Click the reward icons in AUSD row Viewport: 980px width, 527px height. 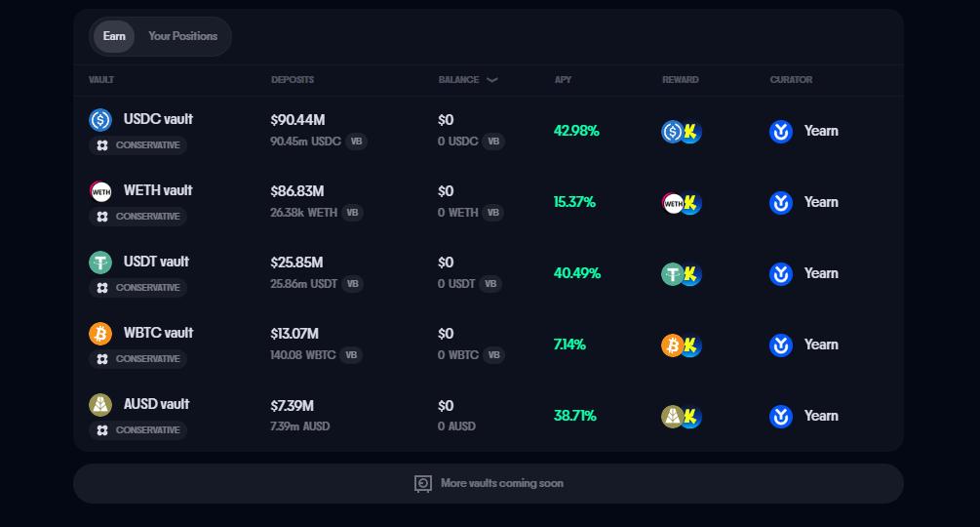pos(682,417)
